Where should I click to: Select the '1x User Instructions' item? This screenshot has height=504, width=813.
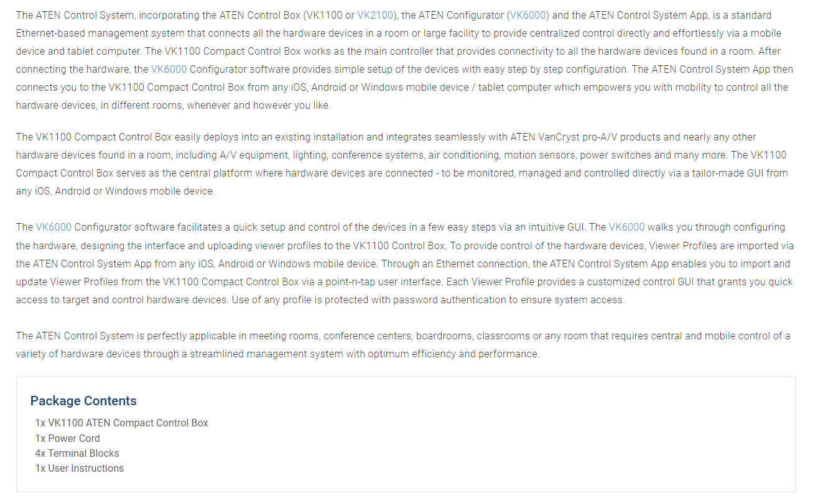79,469
